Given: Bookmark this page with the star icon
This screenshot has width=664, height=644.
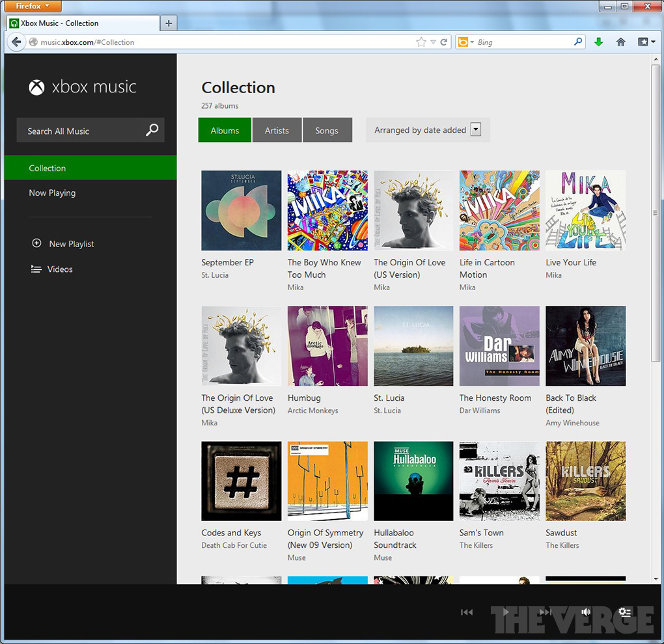Looking at the screenshot, I should 421,42.
